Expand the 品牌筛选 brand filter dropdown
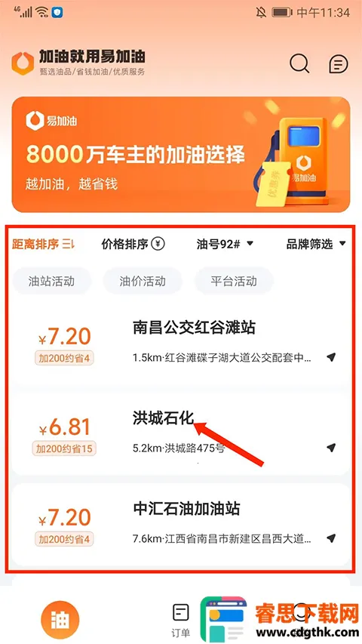Screen dimensions: 362x644 point(316,244)
